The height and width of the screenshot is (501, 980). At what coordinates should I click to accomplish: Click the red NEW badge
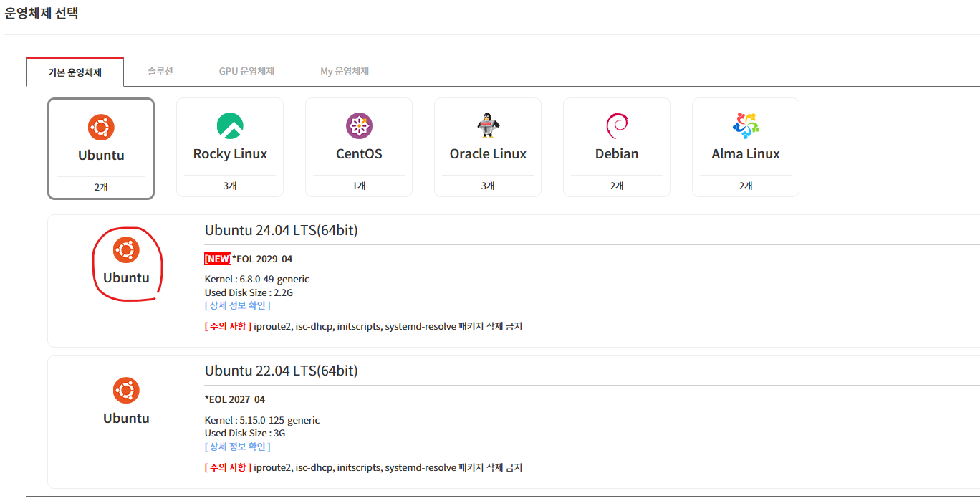(x=218, y=259)
